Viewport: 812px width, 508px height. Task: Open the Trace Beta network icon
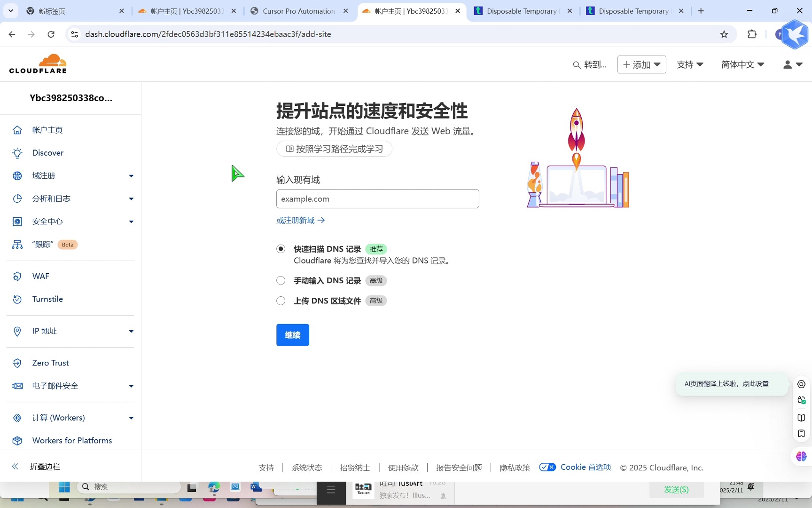[17, 245]
